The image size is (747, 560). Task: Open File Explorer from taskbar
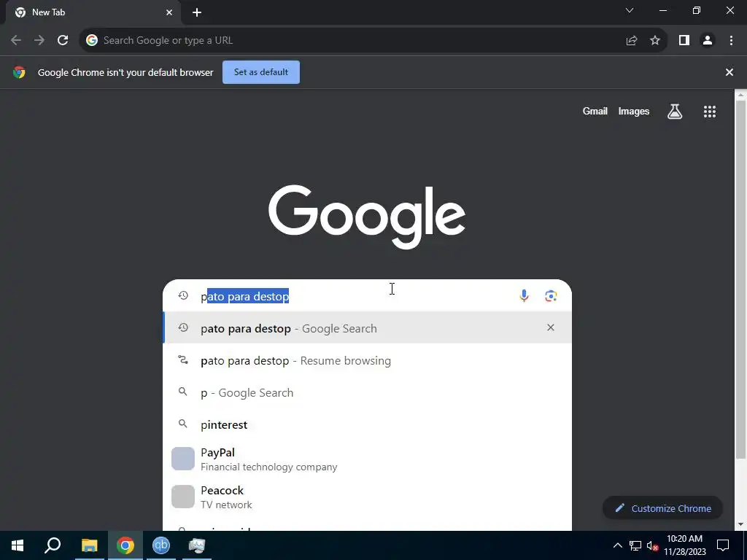point(89,545)
